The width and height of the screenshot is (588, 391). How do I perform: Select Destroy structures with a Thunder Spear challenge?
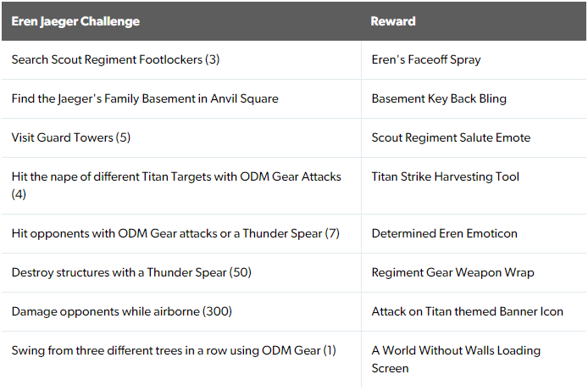131,273
